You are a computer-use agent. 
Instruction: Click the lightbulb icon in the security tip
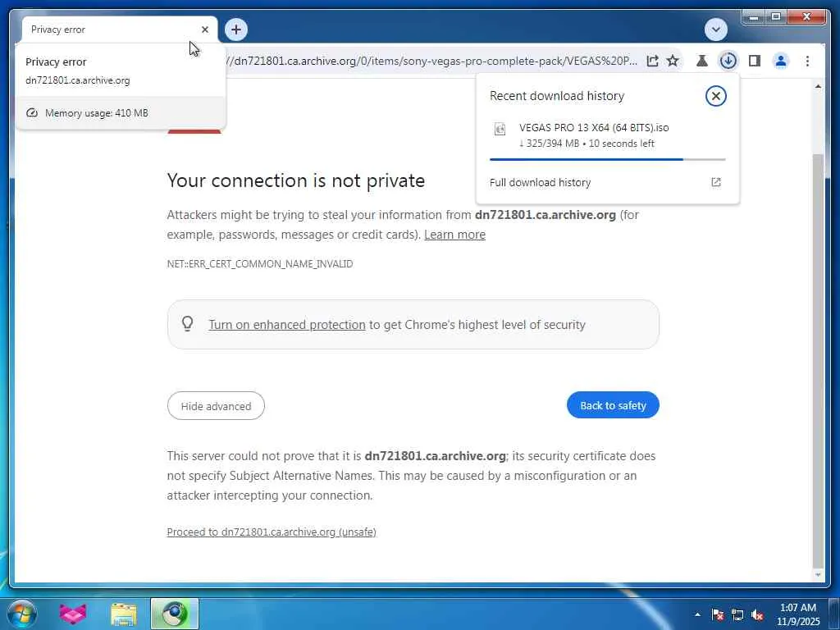click(188, 323)
